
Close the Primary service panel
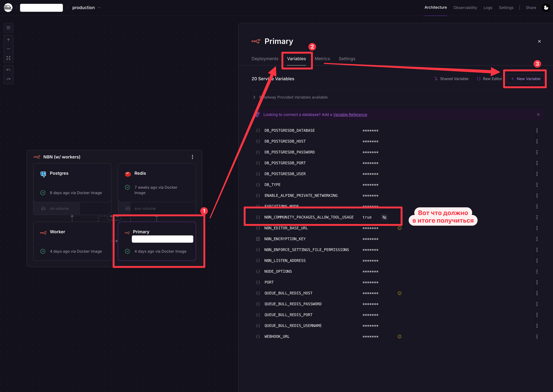pyautogui.click(x=539, y=41)
